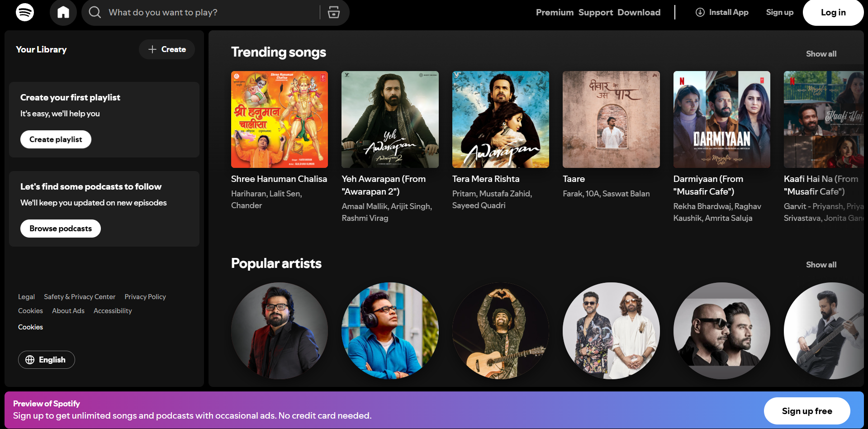Image resolution: width=868 pixels, height=429 pixels.
Task: Click Install App
Action: pos(722,12)
